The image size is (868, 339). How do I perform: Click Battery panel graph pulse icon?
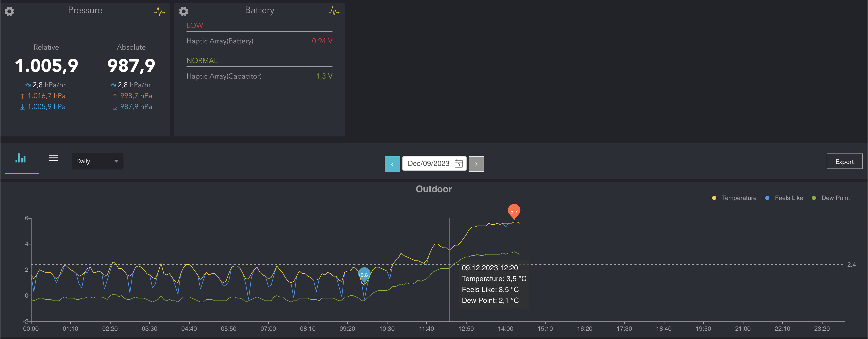click(x=334, y=11)
